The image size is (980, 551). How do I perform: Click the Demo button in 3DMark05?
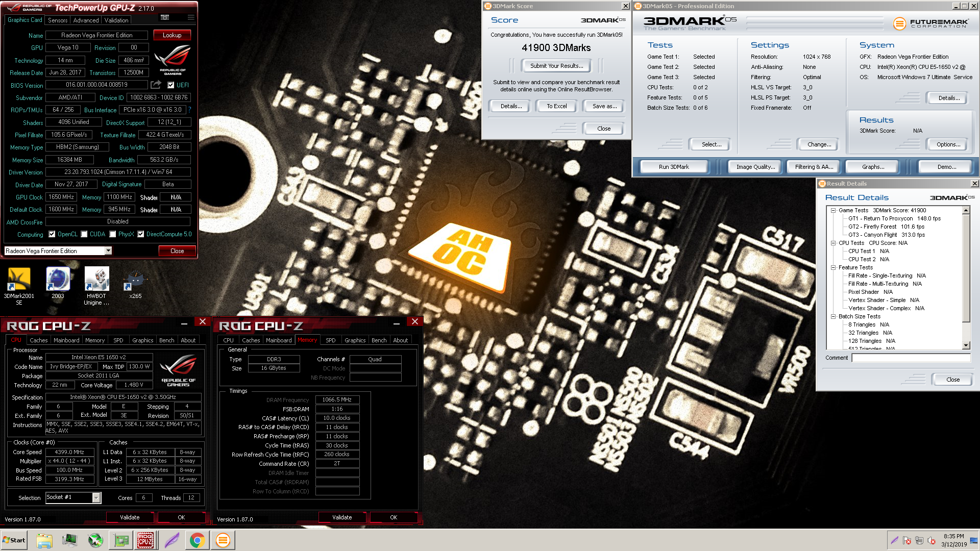click(947, 167)
